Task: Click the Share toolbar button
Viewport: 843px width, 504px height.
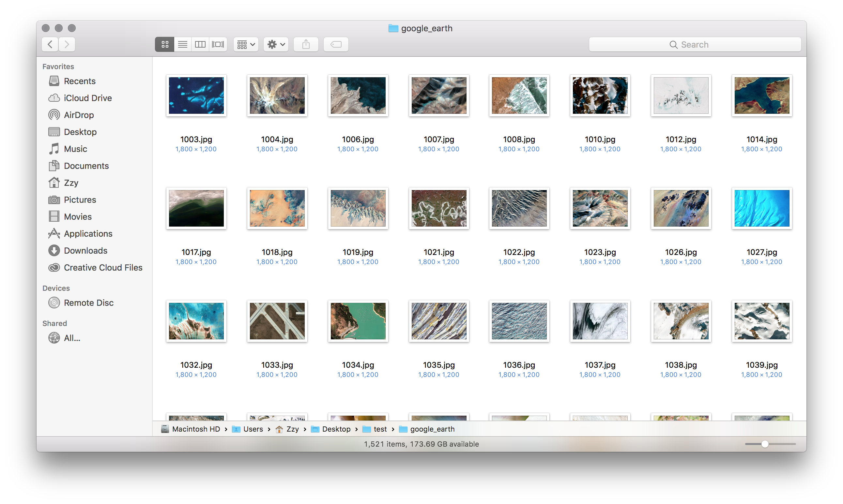Action: coord(306,44)
